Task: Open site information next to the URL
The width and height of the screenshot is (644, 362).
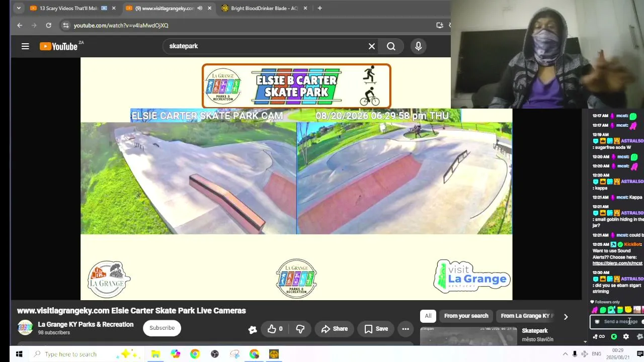Action: pos(65,25)
